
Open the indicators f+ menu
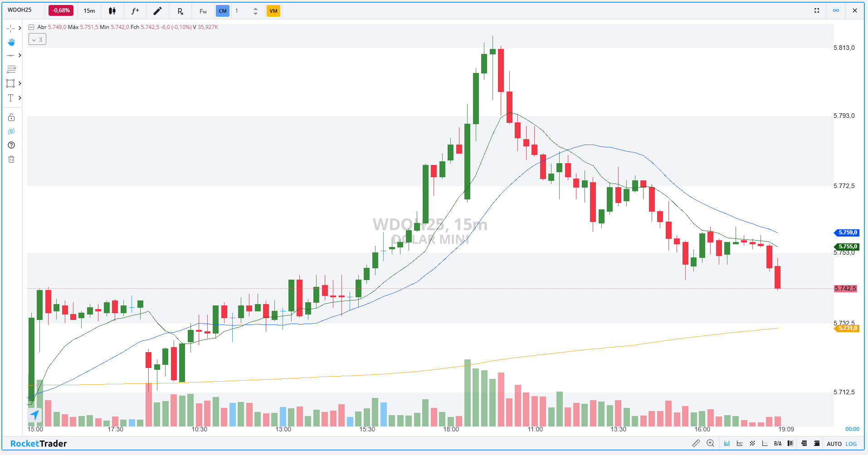pos(135,11)
